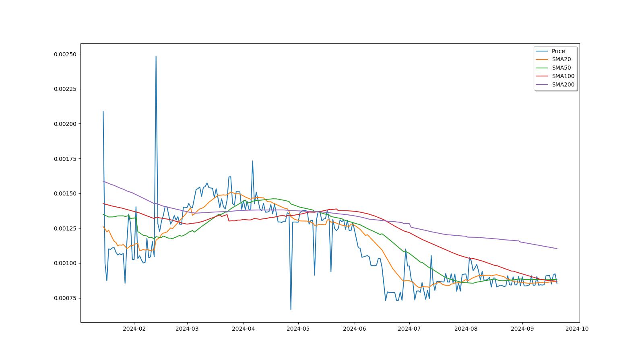Click the 2024-06 x-axis label
644x362 pixels.
(354, 329)
